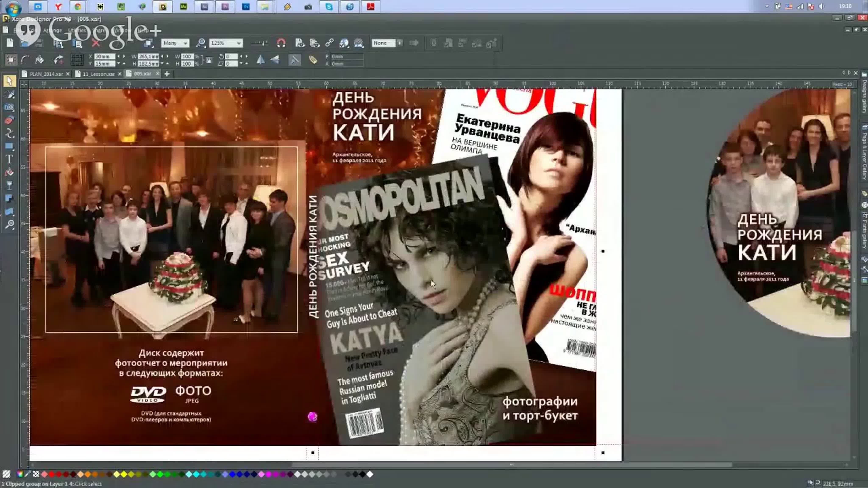868x488 pixels.
Task: Click the Chrome icon in Windows taskbar
Action: 78,7
